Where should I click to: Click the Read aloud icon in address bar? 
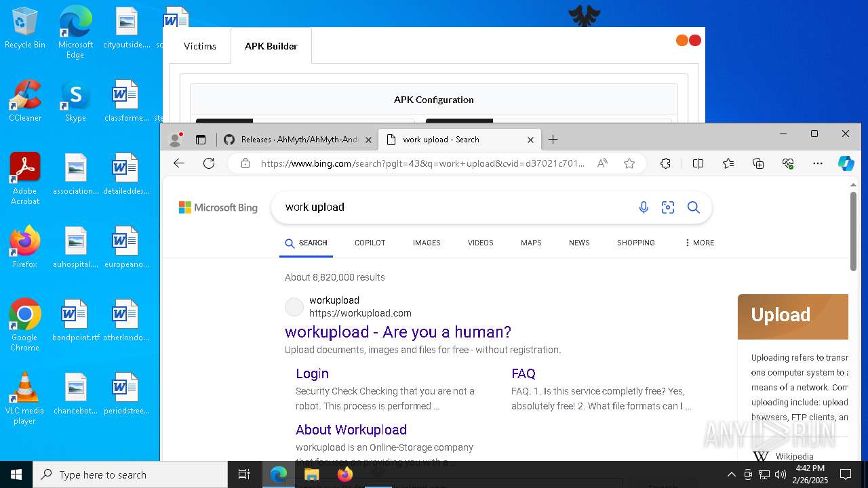point(602,163)
